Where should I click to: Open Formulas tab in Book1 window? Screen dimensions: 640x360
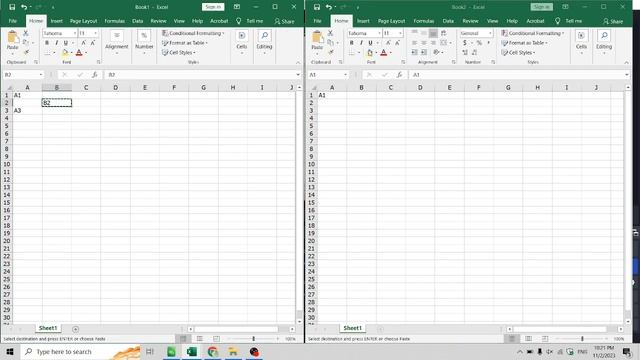tap(114, 21)
